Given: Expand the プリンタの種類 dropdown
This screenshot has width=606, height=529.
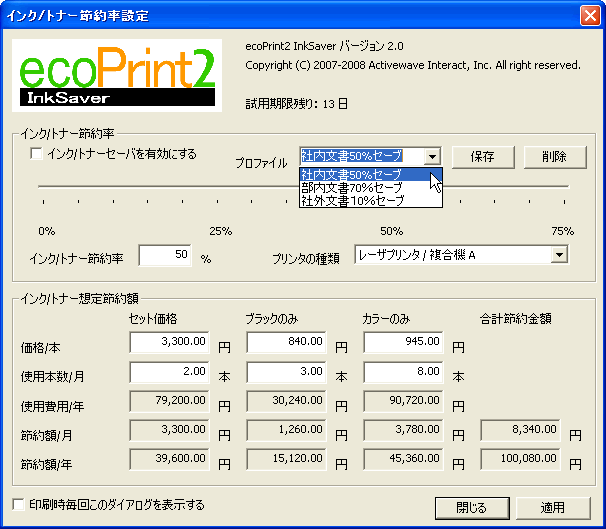Looking at the screenshot, I should pos(559,255).
